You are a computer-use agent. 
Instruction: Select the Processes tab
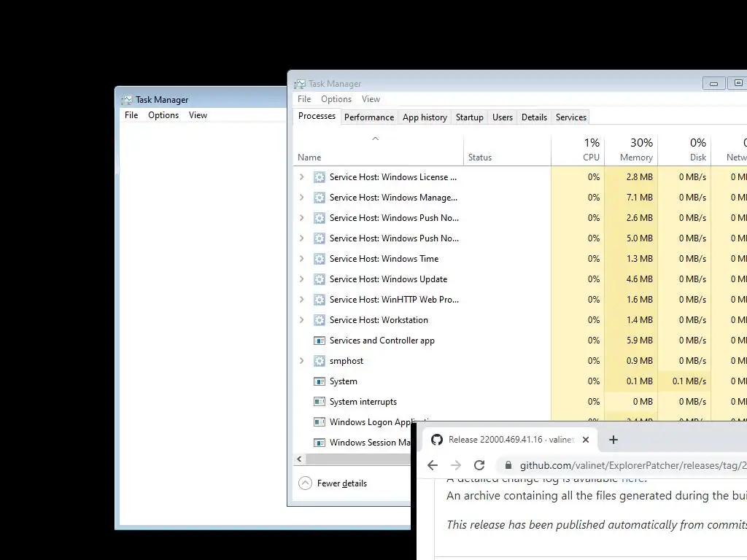[317, 116]
